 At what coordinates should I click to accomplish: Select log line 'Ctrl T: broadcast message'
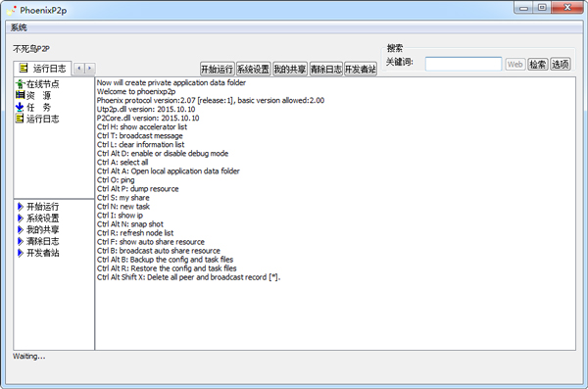click(x=140, y=136)
